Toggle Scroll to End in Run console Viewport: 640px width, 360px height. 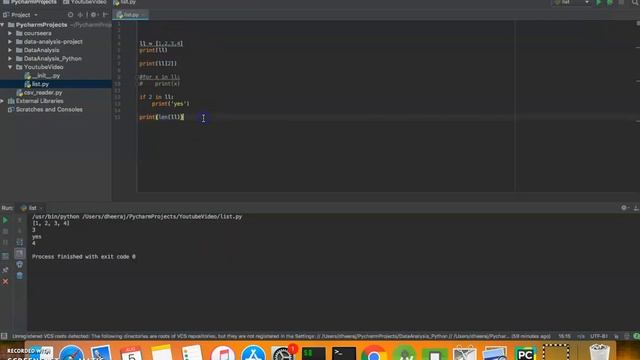point(20,253)
